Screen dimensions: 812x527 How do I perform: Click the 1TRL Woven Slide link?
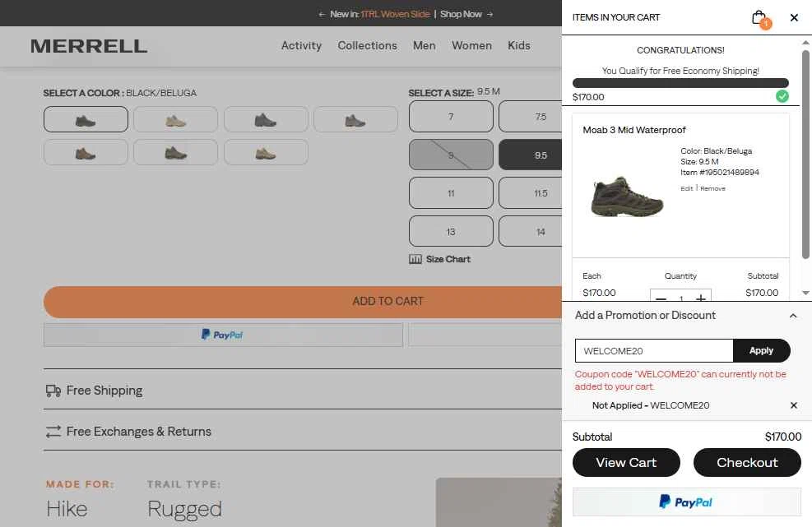tap(396, 14)
